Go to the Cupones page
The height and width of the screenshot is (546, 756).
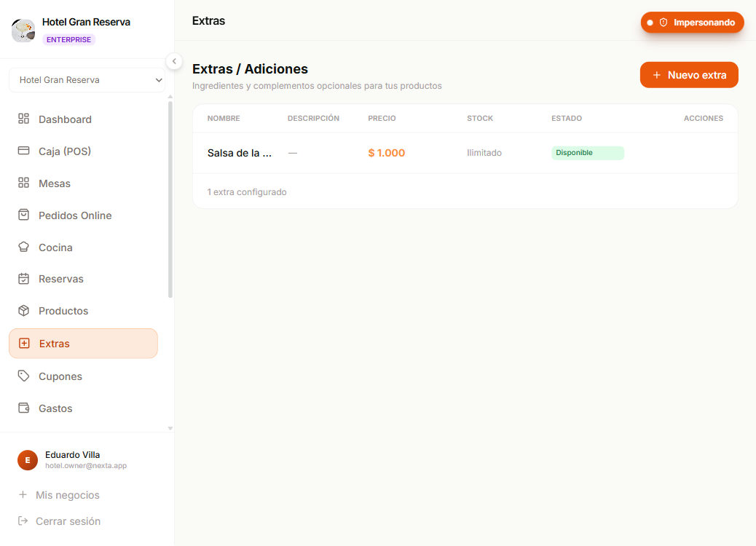tap(84, 376)
